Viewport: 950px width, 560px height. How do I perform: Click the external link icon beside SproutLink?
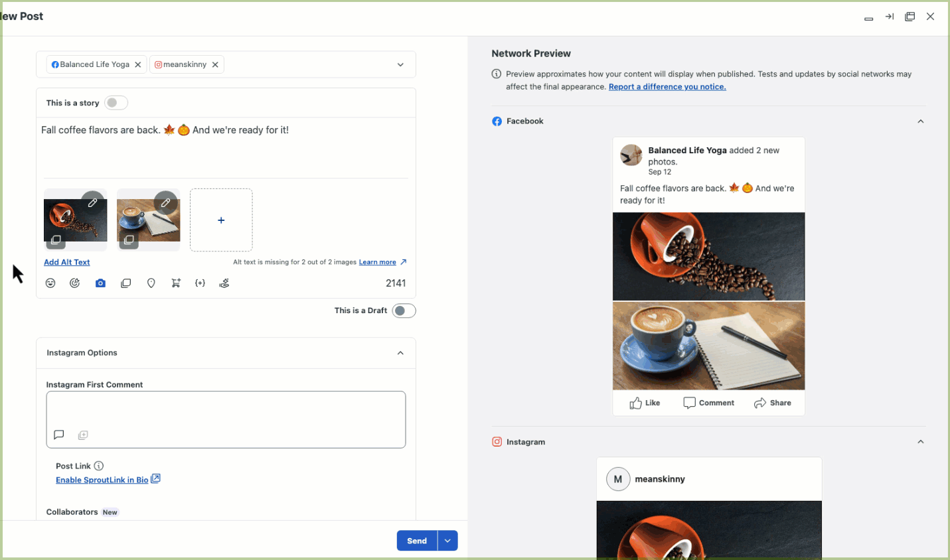point(156,478)
